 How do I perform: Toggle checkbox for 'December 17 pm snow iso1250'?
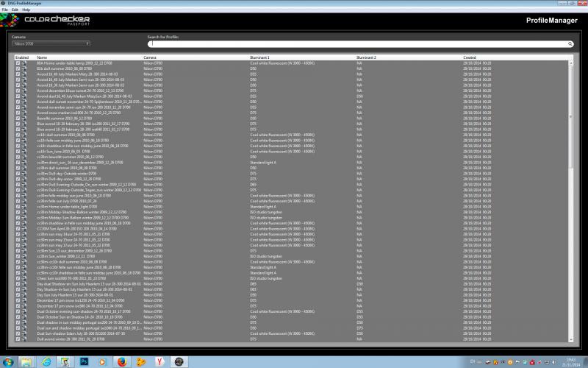[x=18, y=300]
